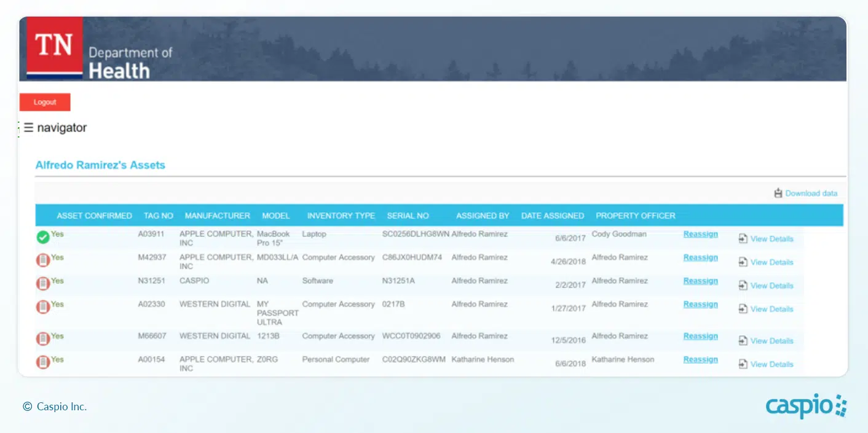868x433 pixels.
Task: Click the TN Department of Health logo
Action: click(x=98, y=49)
